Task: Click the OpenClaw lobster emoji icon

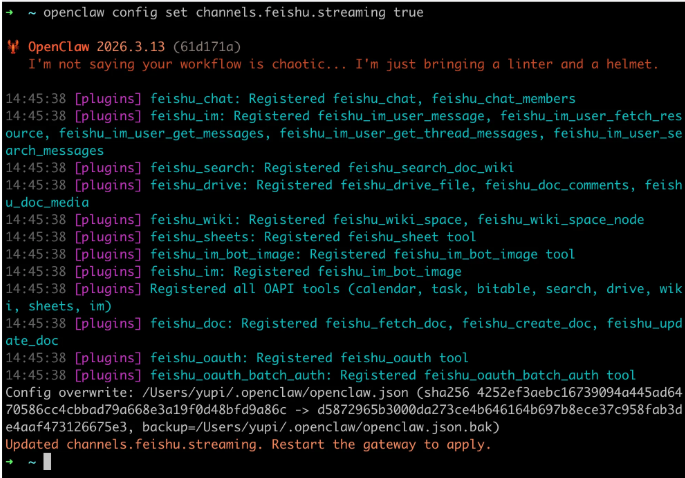Action: [12, 47]
